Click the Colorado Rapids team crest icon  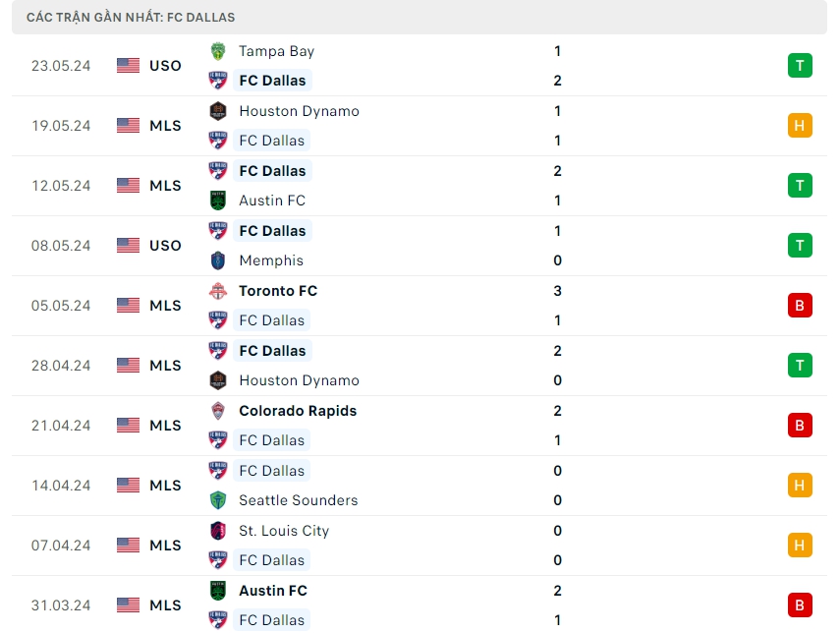point(218,411)
